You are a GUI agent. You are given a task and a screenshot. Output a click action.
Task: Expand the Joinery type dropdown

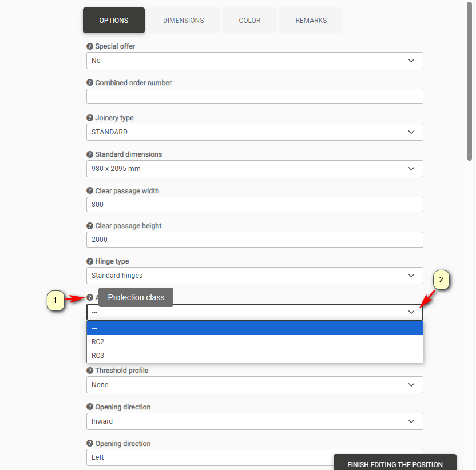(255, 132)
